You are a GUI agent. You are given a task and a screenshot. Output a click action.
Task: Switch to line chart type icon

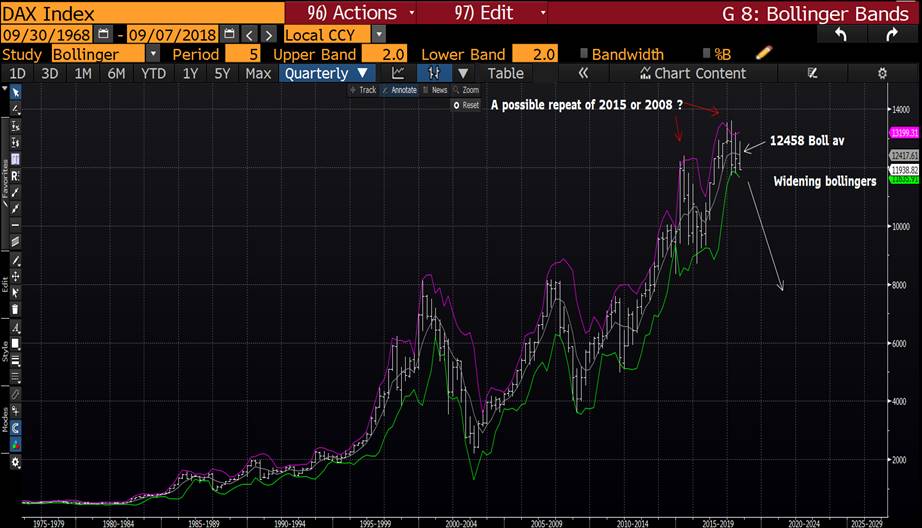click(x=398, y=73)
